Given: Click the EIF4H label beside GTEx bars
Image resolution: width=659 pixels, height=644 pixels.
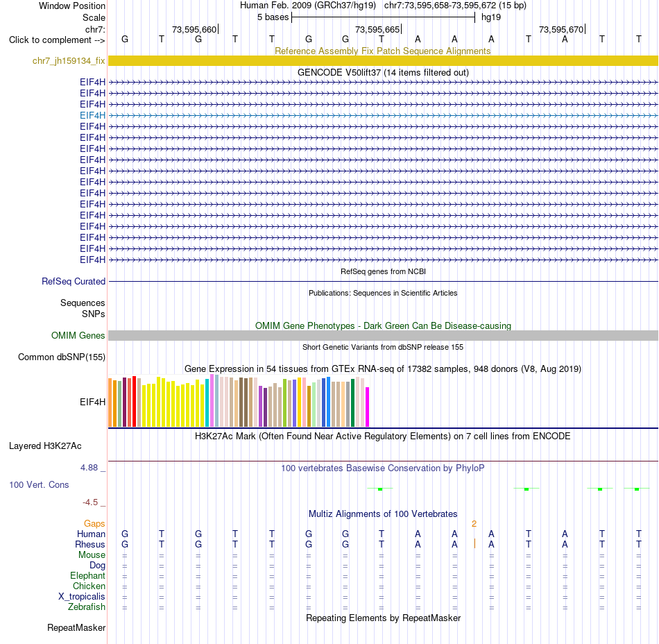Looking at the screenshot, I should [x=92, y=402].
